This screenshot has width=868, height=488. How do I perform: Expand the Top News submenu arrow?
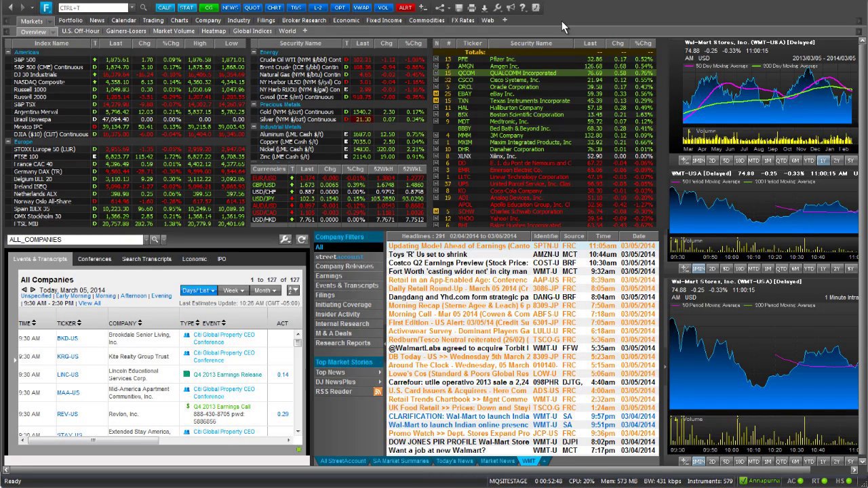pyautogui.click(x=380, y=372)
